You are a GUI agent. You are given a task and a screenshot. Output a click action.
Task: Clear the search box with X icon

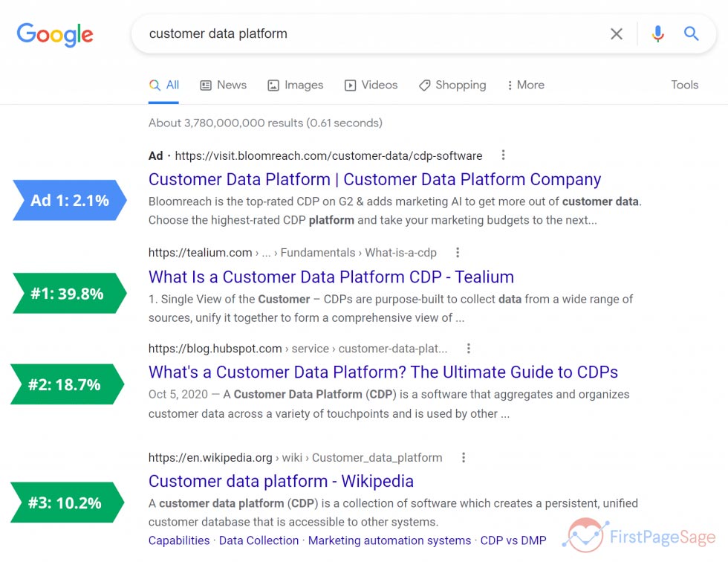tap(616, 34)
